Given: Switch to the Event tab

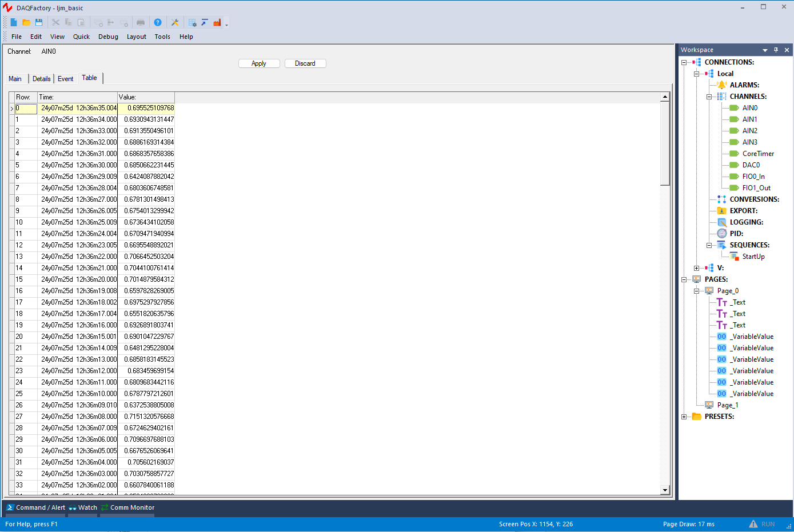Looking at the screenshot, I should pyautogui.click(x=65, y=79).
